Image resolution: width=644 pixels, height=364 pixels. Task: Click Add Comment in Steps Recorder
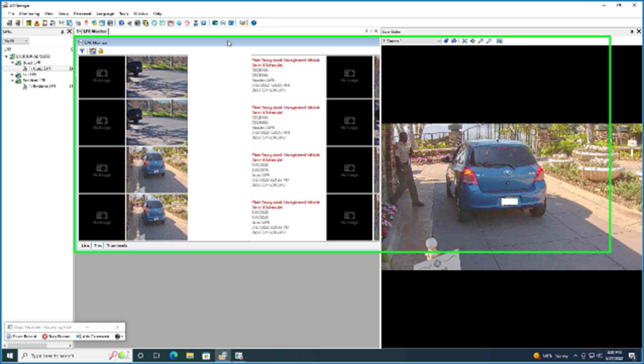93,336
